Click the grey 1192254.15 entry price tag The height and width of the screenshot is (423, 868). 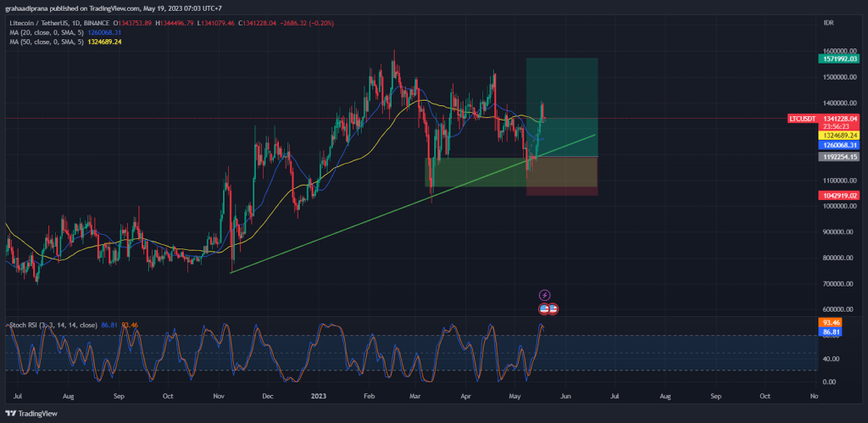click(x=838, y=157)
